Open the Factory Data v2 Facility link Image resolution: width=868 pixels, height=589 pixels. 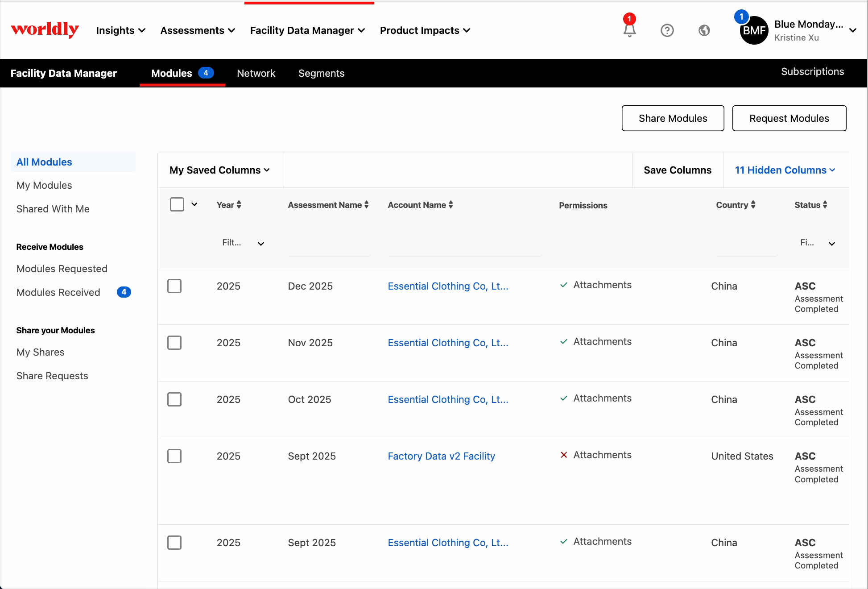[x=442, y=456]
